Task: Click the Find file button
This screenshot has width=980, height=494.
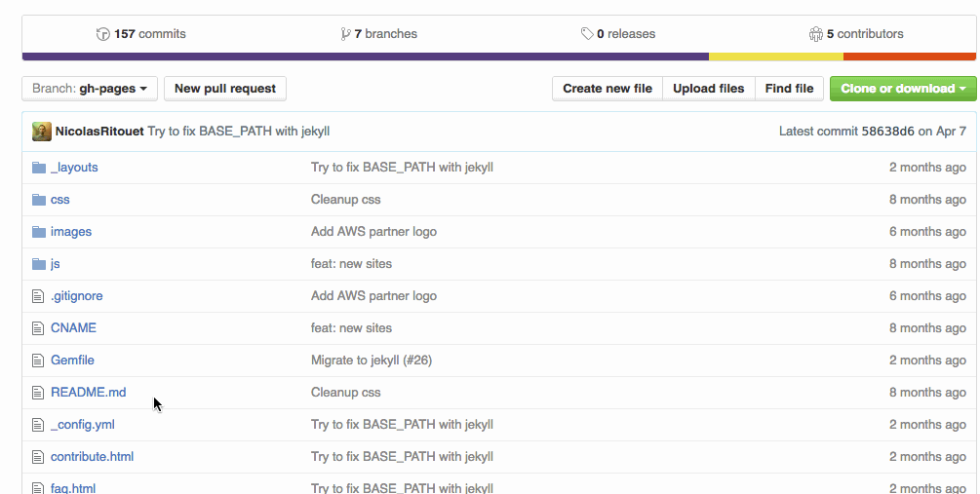Action: point(789,89)
